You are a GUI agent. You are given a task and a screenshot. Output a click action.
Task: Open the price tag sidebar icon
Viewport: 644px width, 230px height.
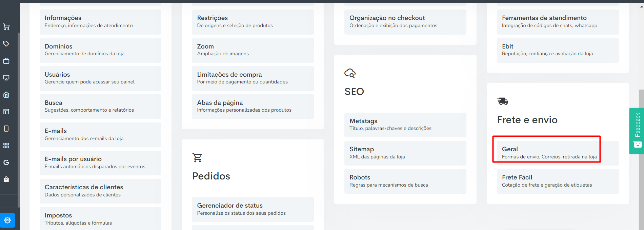[x=6, y=44]
